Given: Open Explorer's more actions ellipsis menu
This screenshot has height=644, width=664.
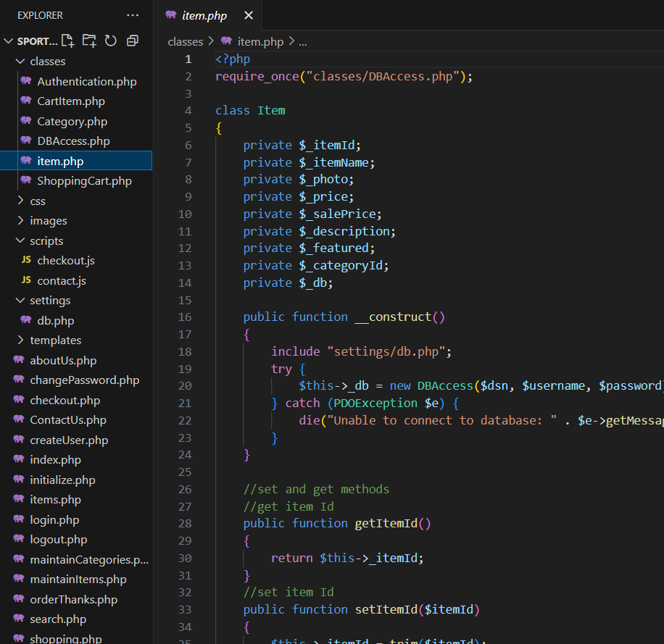Looking at the screenshot, I should pyautogui.click(x=132, y=15).
